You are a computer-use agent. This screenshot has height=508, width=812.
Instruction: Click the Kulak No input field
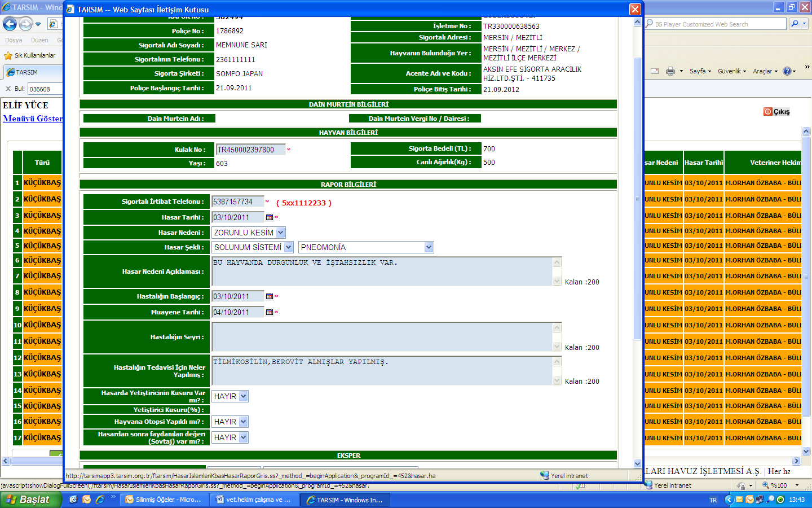coord(251,150)
